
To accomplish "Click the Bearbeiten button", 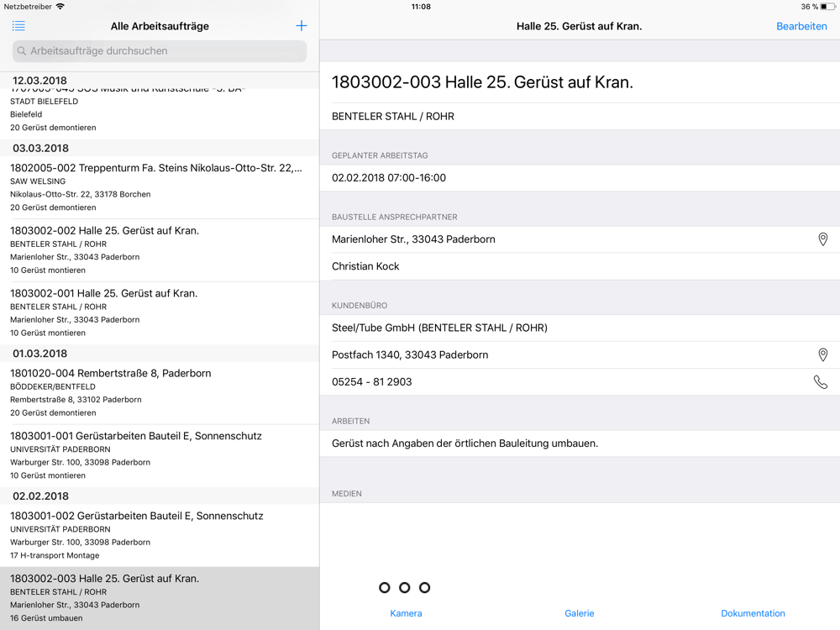I will tap(801, 26).
